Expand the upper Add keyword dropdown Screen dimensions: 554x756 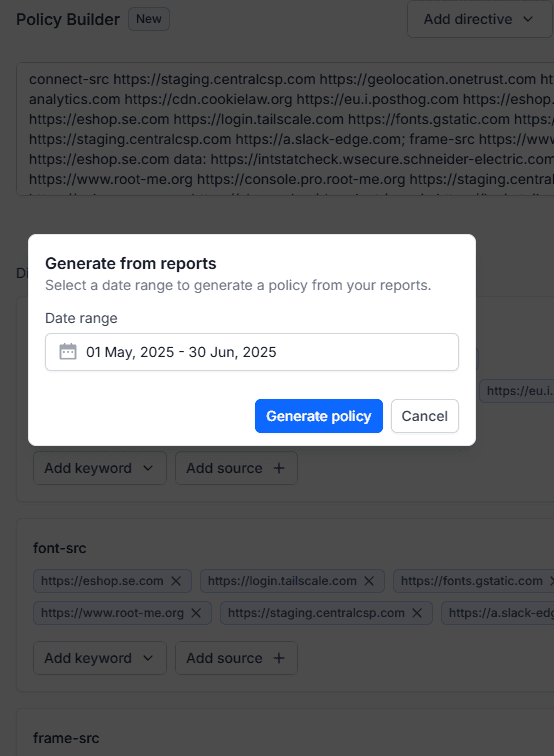pyautogui.click(x=100, y=468)
